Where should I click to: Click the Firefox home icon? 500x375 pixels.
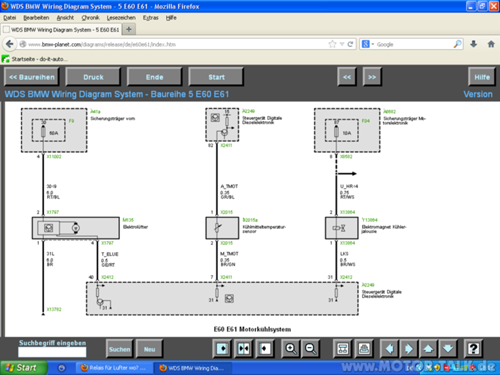tap(491, 44)
